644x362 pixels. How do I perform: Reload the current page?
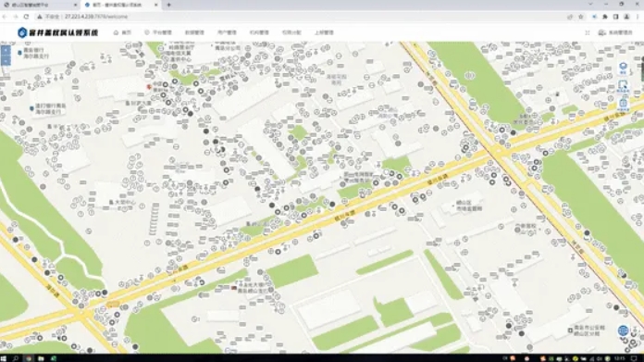26,17
